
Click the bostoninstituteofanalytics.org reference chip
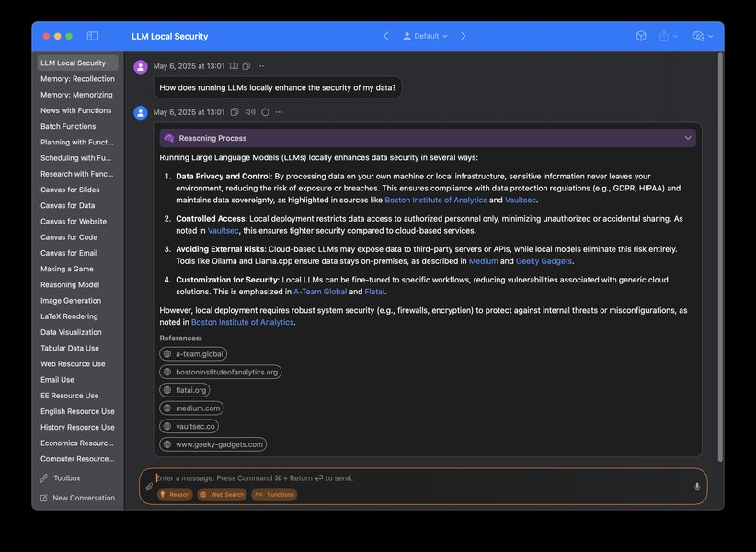pyautogui.click(x=221, y=373)
